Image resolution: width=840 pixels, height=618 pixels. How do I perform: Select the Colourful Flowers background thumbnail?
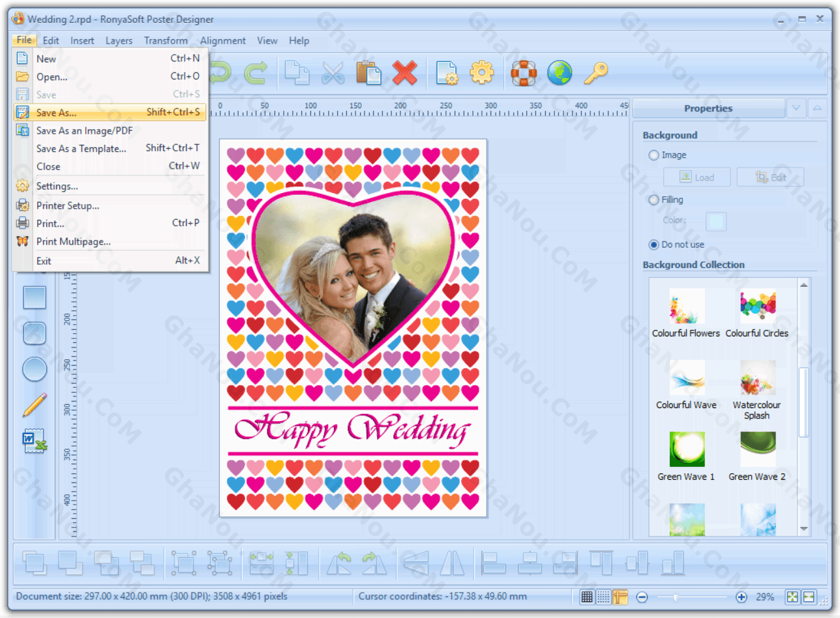[687, 306]
